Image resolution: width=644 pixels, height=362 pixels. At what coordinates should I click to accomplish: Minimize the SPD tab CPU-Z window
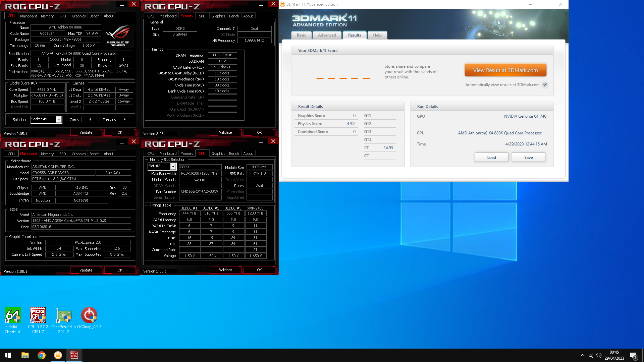click(261, 142)
